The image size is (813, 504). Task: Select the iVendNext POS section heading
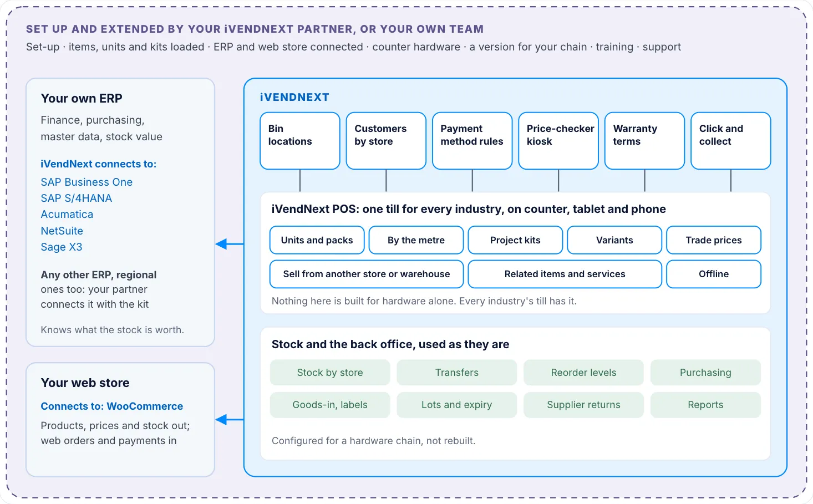pos(469,209)
